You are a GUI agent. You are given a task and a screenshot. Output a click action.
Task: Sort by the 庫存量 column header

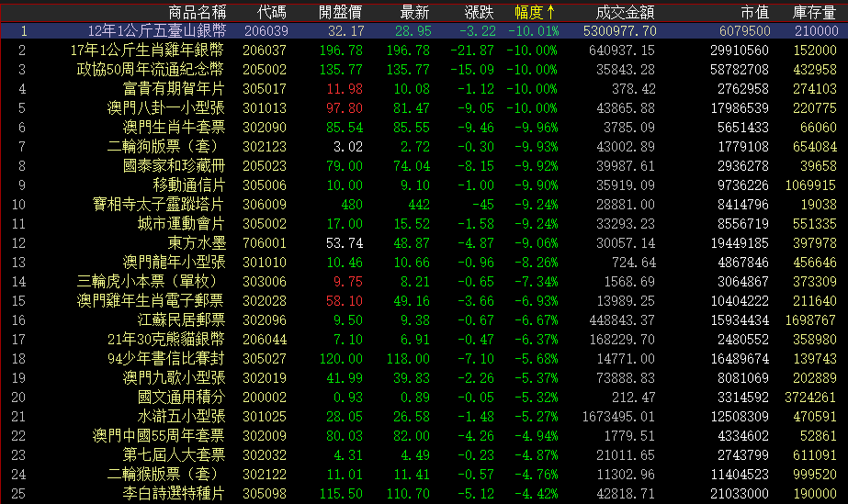[814, 12]
